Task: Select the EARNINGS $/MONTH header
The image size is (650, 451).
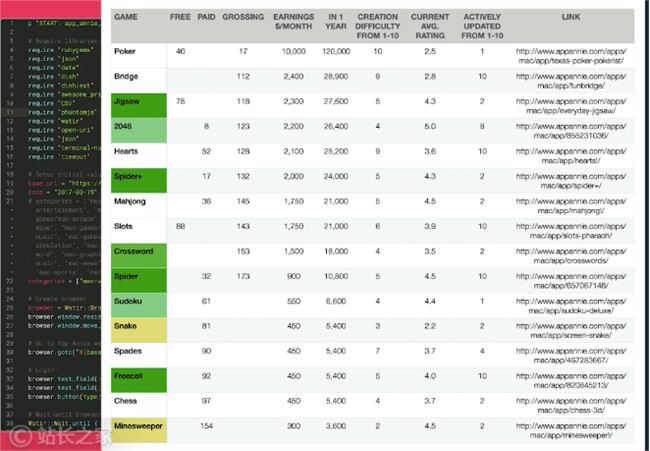Action: pos(293,23)
